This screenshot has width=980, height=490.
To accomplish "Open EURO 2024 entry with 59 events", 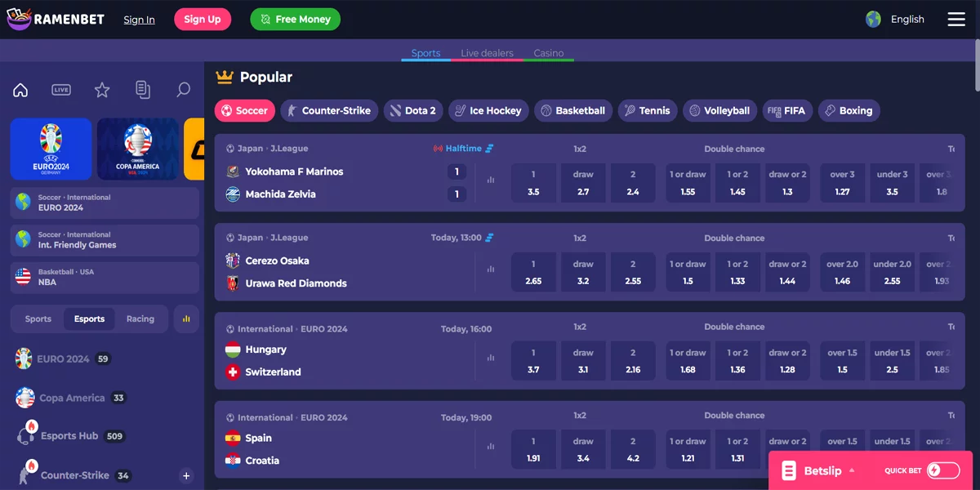I will pyautogui.click(x=63, y=359).
